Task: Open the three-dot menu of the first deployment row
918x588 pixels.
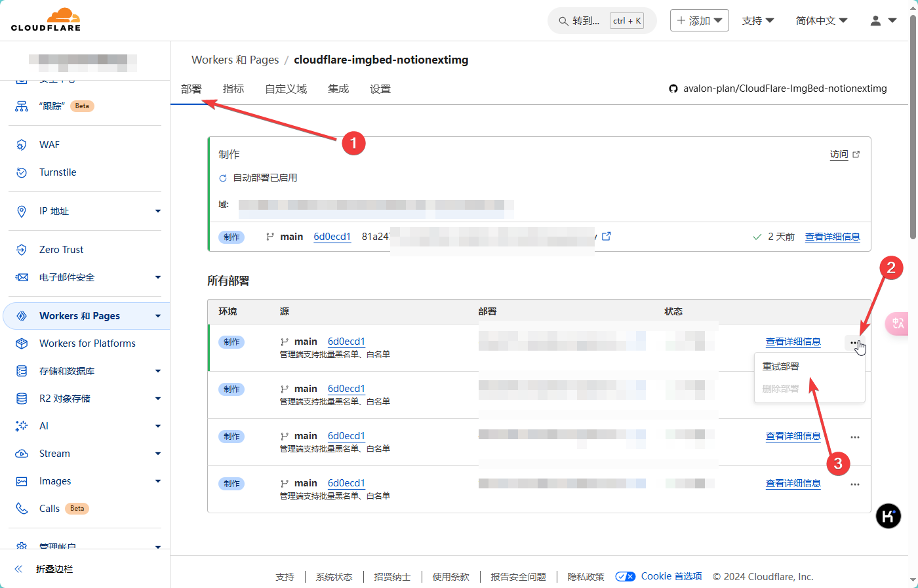Action: (854, 343)
